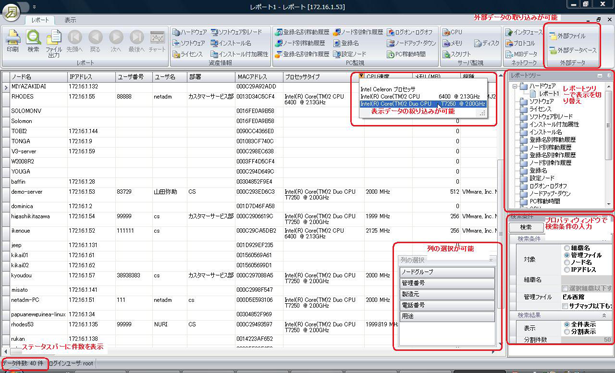Open the ディスク disk report
Viewport: 615px width, 373px height.
[x=486, y=43]
